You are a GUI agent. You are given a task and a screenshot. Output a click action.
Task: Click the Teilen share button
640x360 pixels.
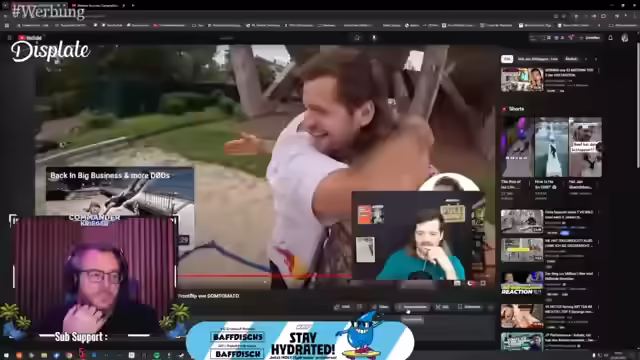[x=380, y=307]
